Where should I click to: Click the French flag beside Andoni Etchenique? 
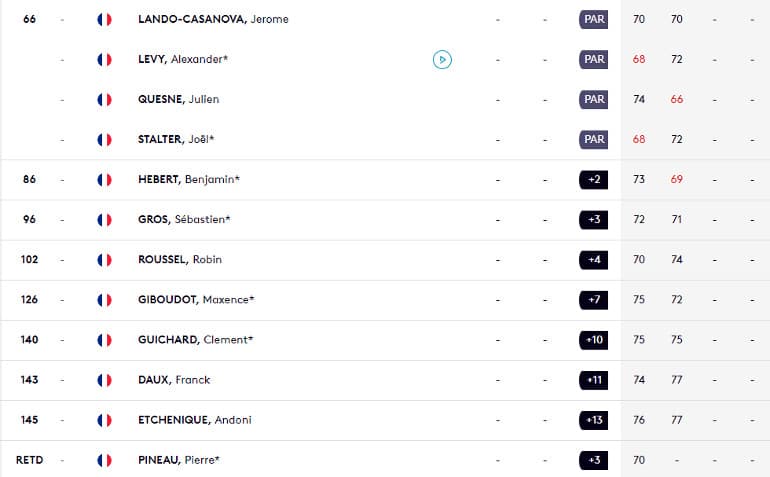[x=104, y=420]
